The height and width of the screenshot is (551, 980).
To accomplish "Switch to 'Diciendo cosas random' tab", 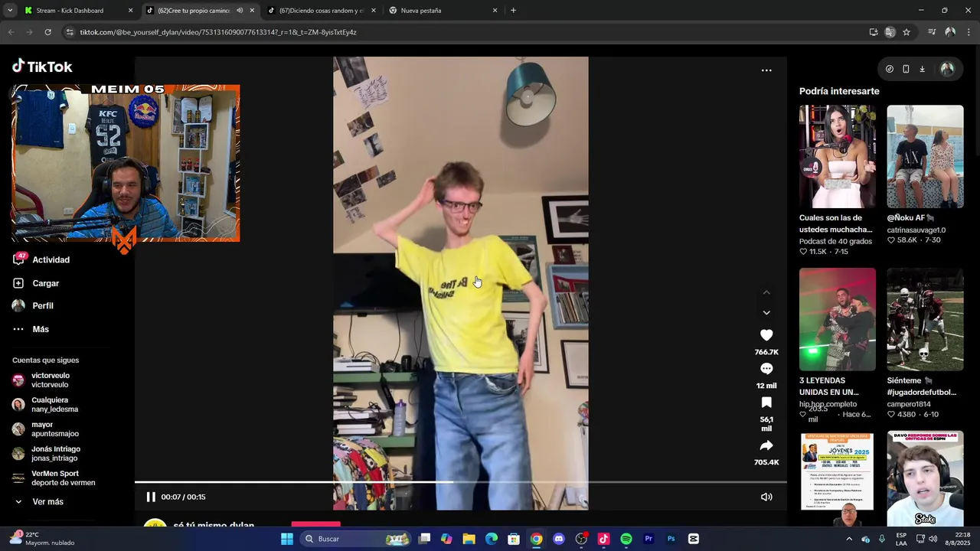I will click(x=321, y=11).
